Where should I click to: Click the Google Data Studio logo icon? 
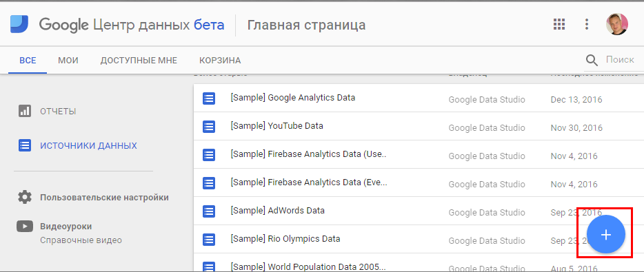pyautogui.click(x=19, y=24)
